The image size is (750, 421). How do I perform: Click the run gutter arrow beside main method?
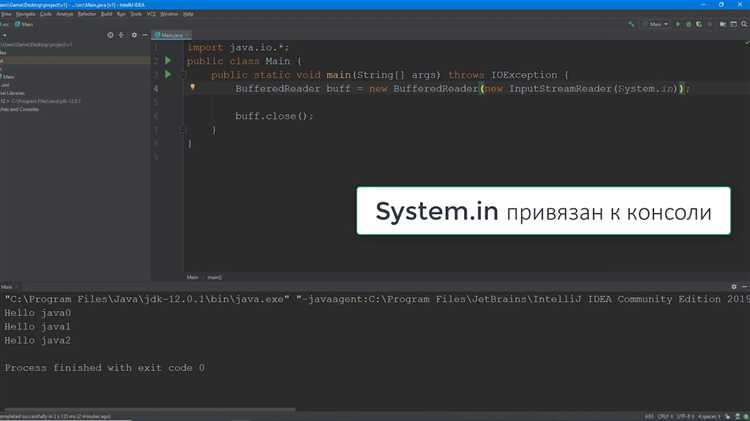point(168,75)
